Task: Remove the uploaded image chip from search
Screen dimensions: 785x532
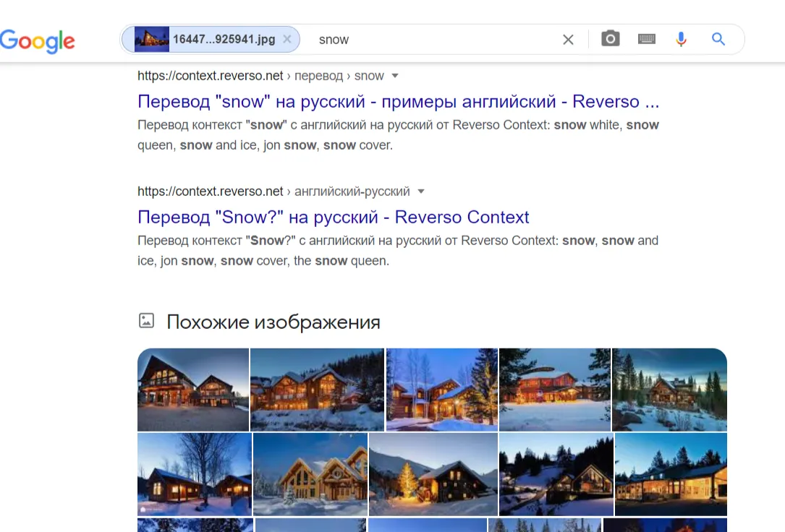Action: (x=287, y=39)
